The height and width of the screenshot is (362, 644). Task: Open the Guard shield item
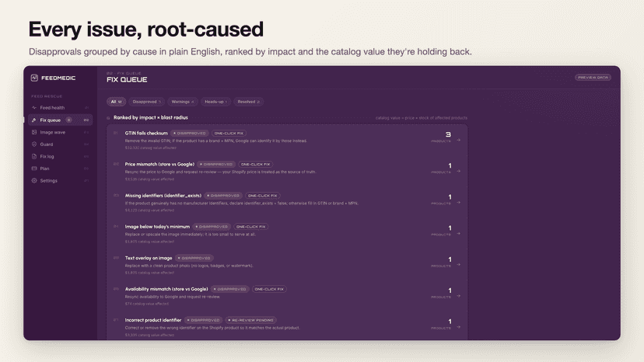coord(60,144)
